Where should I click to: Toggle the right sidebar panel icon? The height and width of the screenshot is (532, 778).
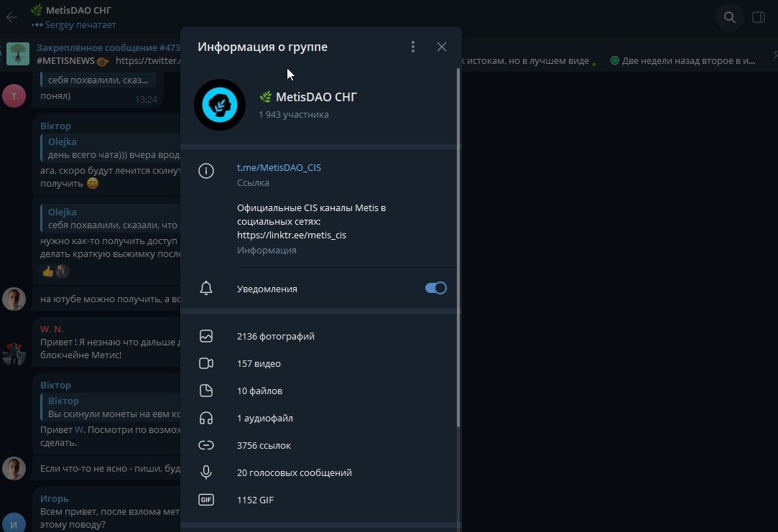[x=758, y=17]
